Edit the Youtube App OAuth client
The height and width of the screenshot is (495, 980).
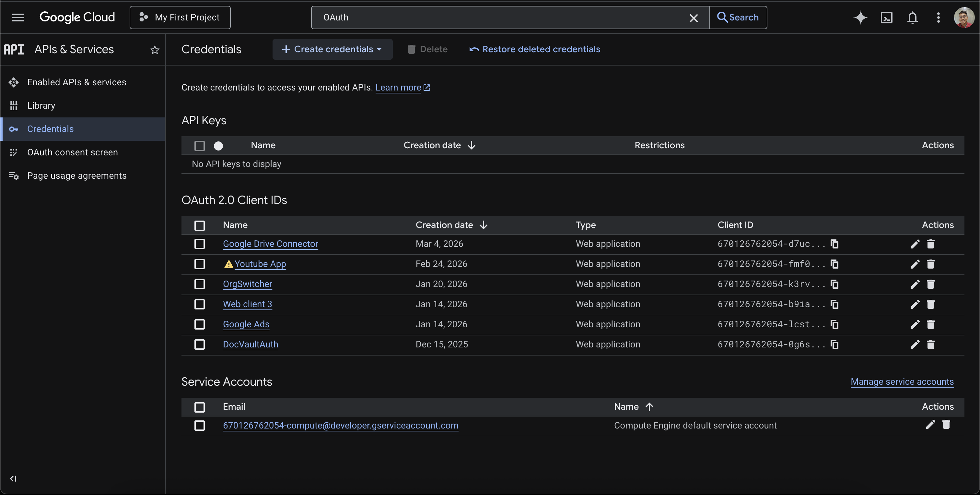click(x=915, y=264)
